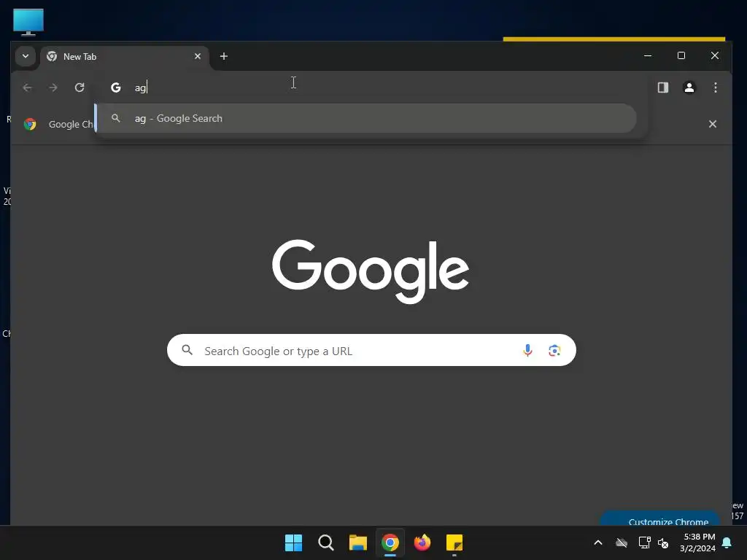Screen dimensions: 747x560
Task: Open Google Lens image search
Action: [554, 351]
